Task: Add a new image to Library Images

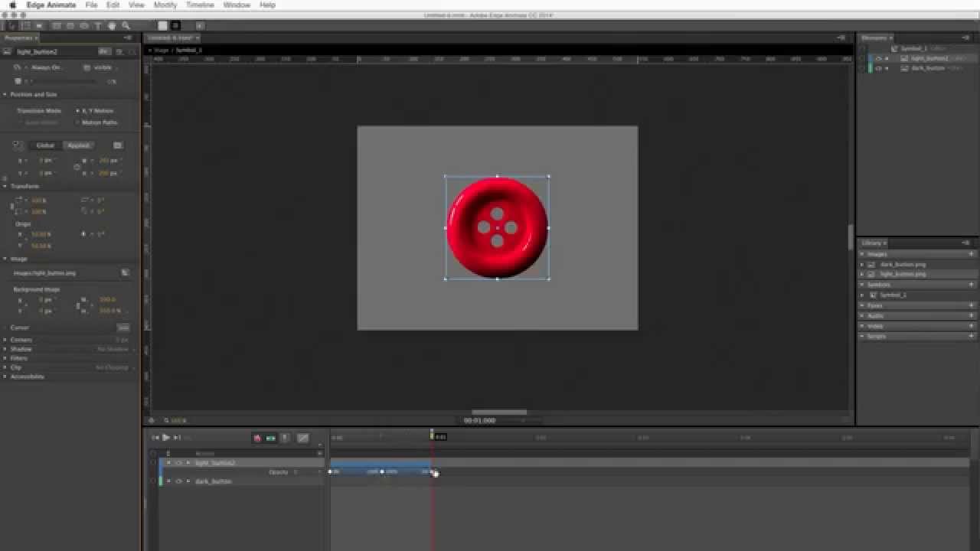Action: (x=971, y=254)
